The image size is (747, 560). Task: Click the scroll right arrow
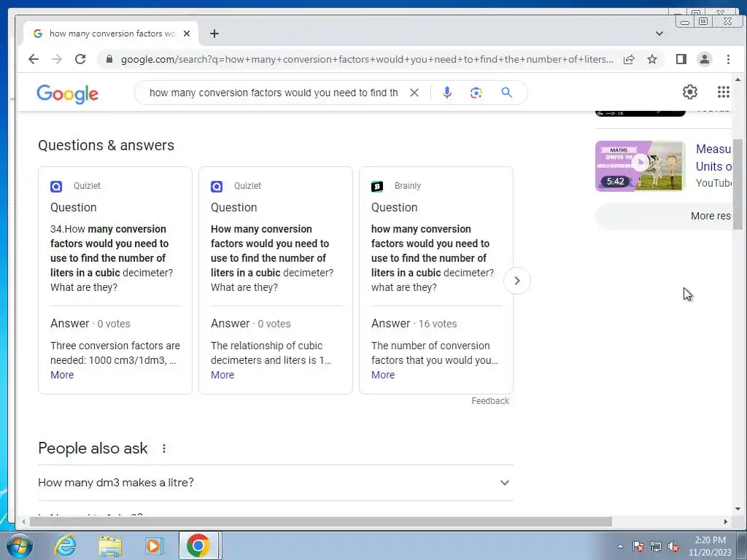point(726,522)
